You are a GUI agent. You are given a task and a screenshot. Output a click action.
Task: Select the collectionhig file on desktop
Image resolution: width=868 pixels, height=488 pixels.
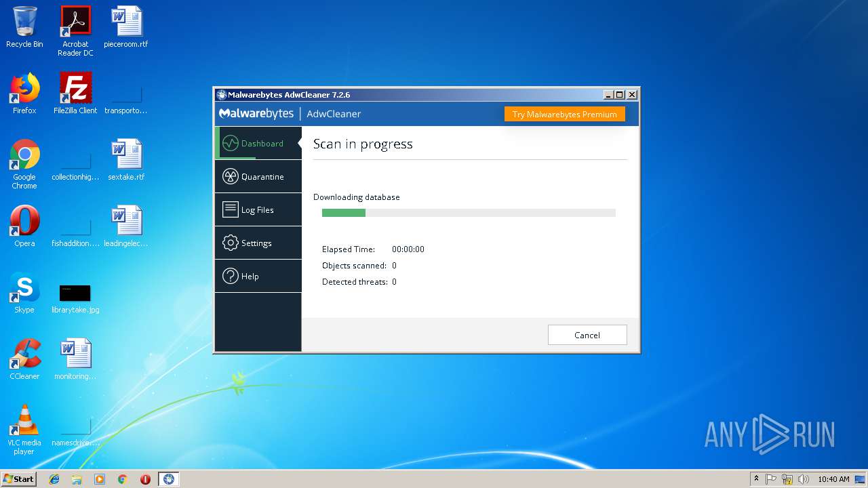click(x=75, y=167)
